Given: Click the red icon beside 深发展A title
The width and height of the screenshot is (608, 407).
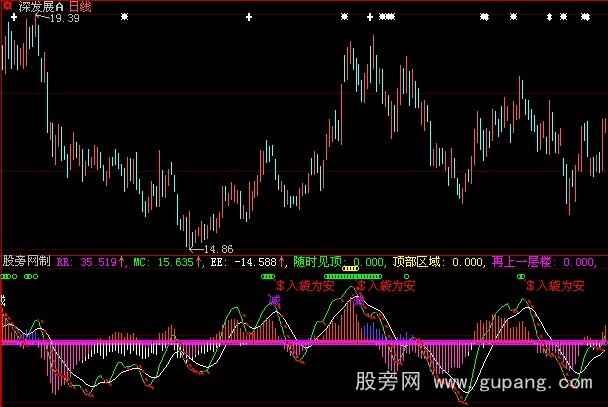Looking at the screenshot, I should coord(7,5).
